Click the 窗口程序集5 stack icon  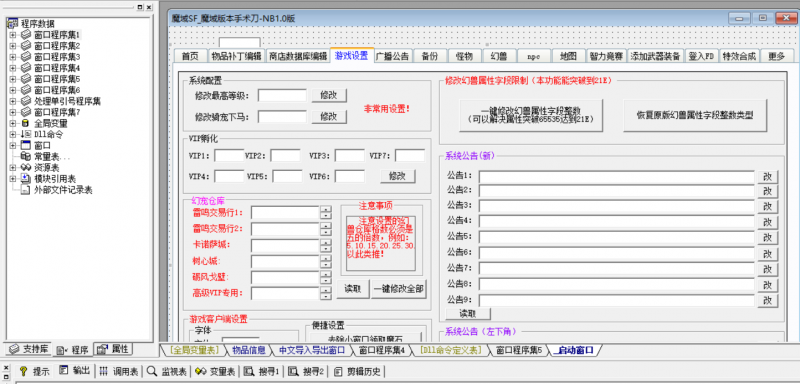click(26, 79)
